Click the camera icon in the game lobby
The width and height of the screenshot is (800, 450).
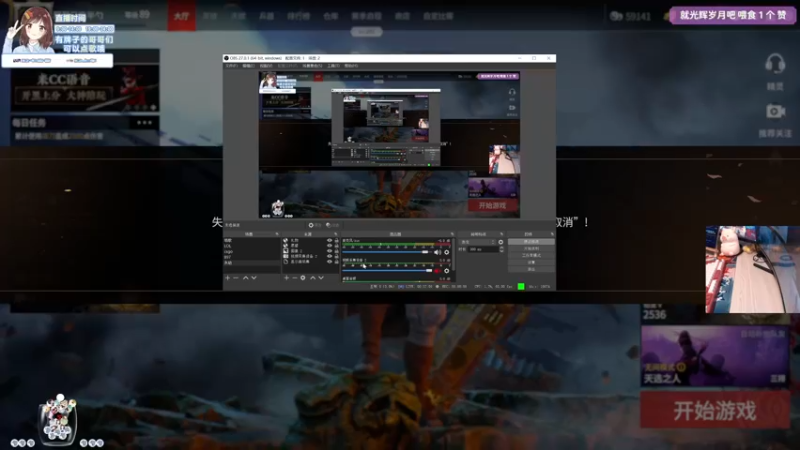[x=775, y=111]
